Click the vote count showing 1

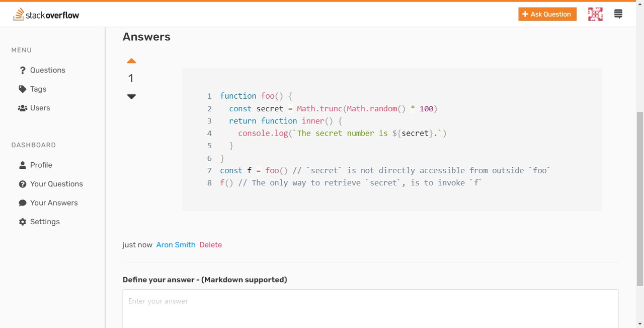tap(131, 78)
